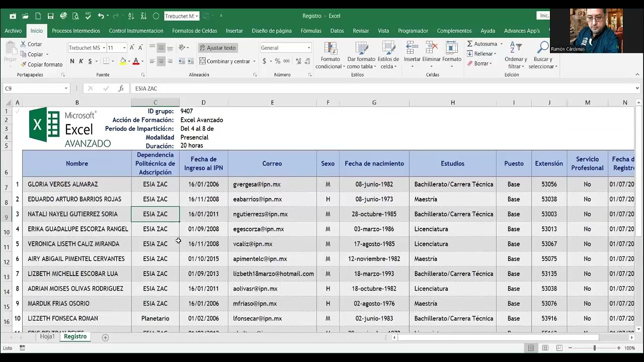Apply the yellow fill color
Viewport: 644px width, 362px height.
[123, 61]
